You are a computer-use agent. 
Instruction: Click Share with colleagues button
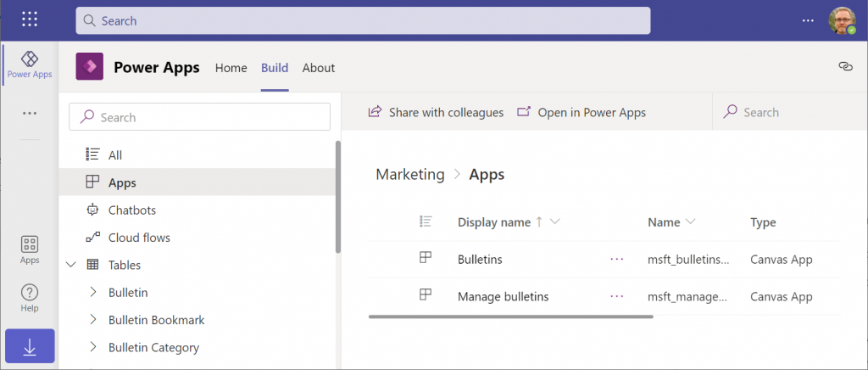(436, 112)
